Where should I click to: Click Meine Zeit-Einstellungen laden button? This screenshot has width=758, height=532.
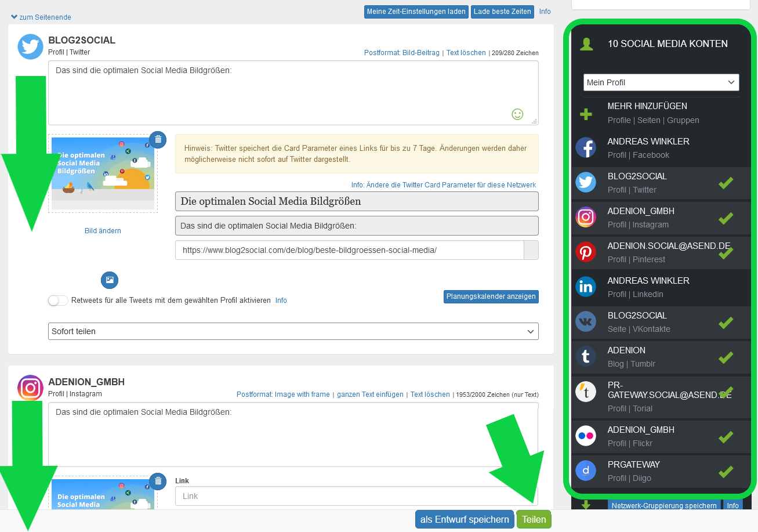(416, 12)
